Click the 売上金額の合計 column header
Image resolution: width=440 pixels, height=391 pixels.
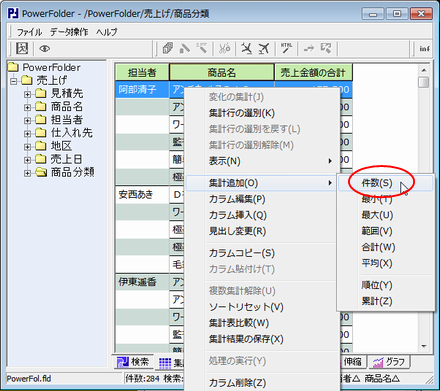pyautogui.click(x=313, y=72)
